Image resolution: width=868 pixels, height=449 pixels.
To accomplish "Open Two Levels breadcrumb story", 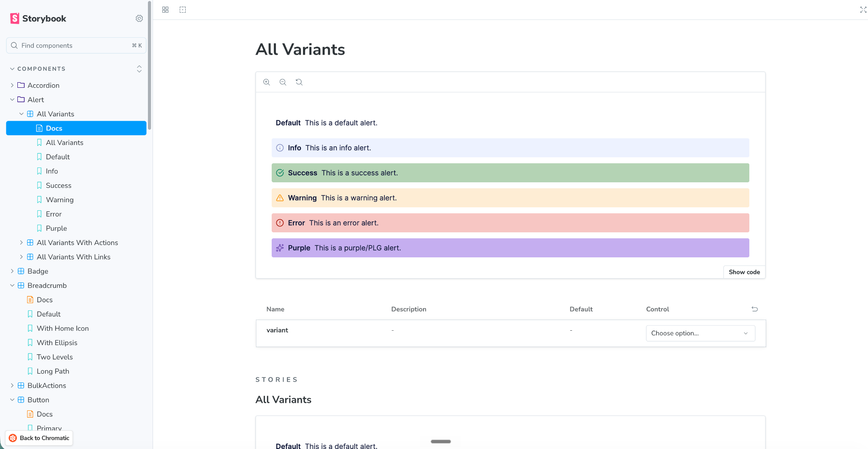I will pyautogui.click(x=55, y=357).
